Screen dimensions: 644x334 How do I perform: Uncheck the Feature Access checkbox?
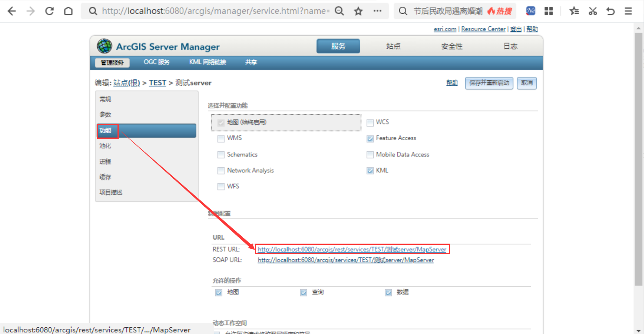coord(370,138)
